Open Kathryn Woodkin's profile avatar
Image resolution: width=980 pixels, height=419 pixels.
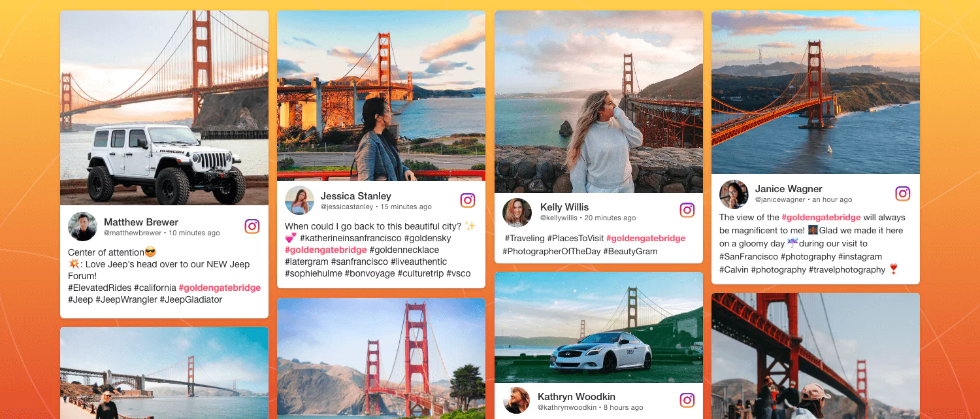tap(516, 401)
